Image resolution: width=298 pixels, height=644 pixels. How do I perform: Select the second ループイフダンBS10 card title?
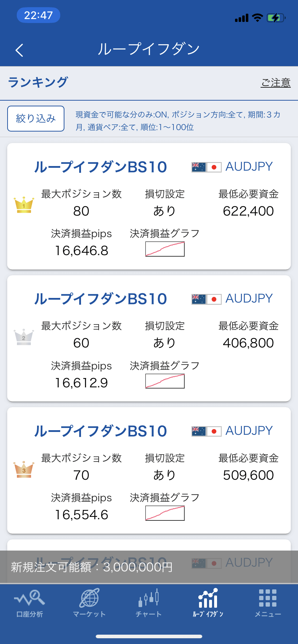(100, 299)
